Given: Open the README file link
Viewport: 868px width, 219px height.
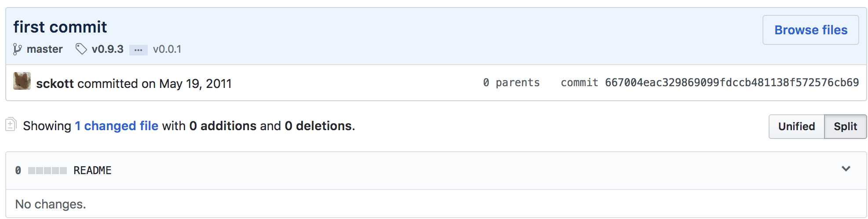Looking at the screenshot, I should 92,171.
